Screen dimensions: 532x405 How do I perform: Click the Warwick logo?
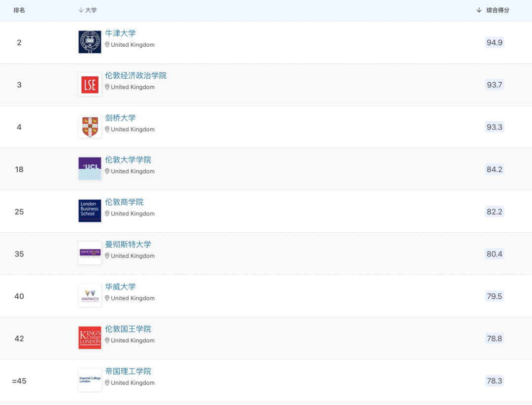coord(90,296)
